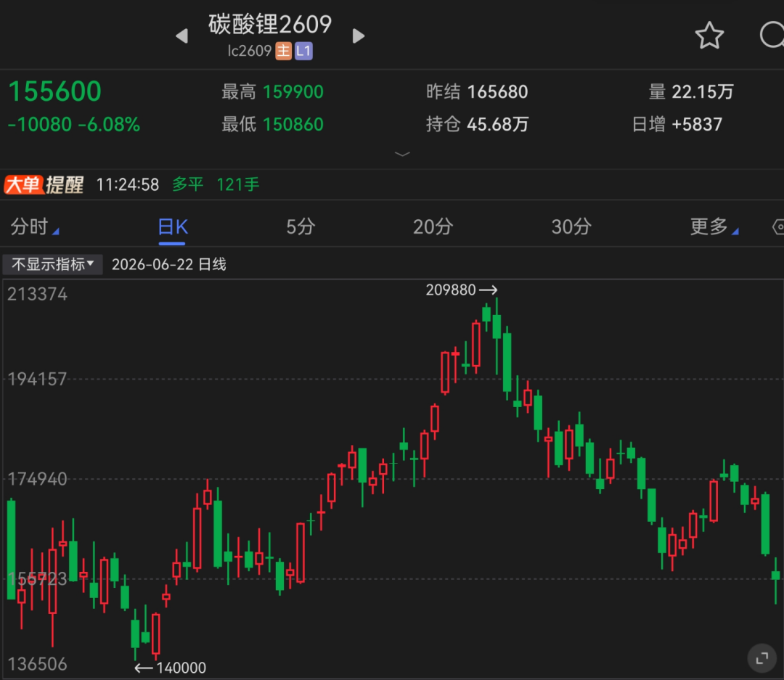Open the 更多 more periods dropdown
The width and height of the screenshot is (784, 680).
point(714,227)
